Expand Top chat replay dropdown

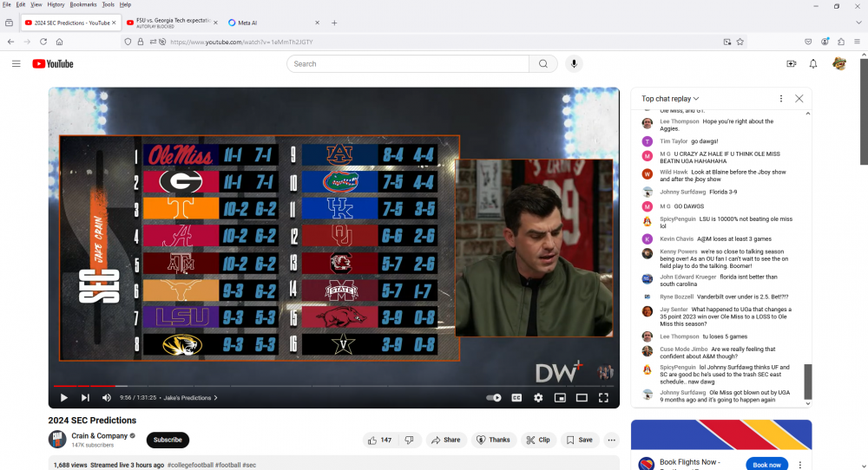[670, 99]
